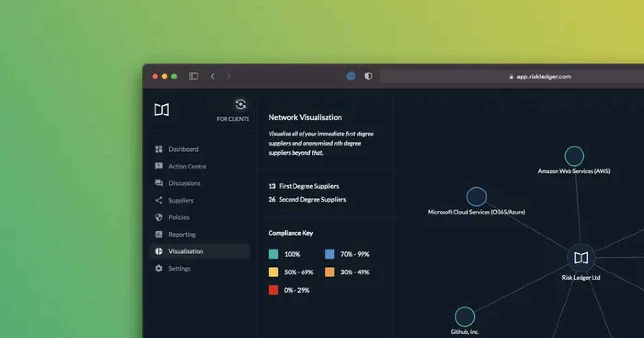The image size is (644, 338).
Task: Click the FOR CLIENTS label
Action: point(233,119)
